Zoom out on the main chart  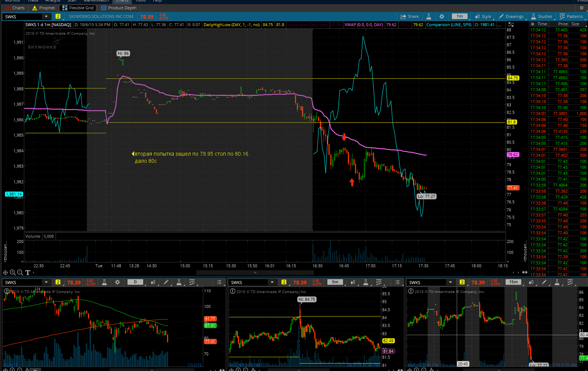point(20,273)
